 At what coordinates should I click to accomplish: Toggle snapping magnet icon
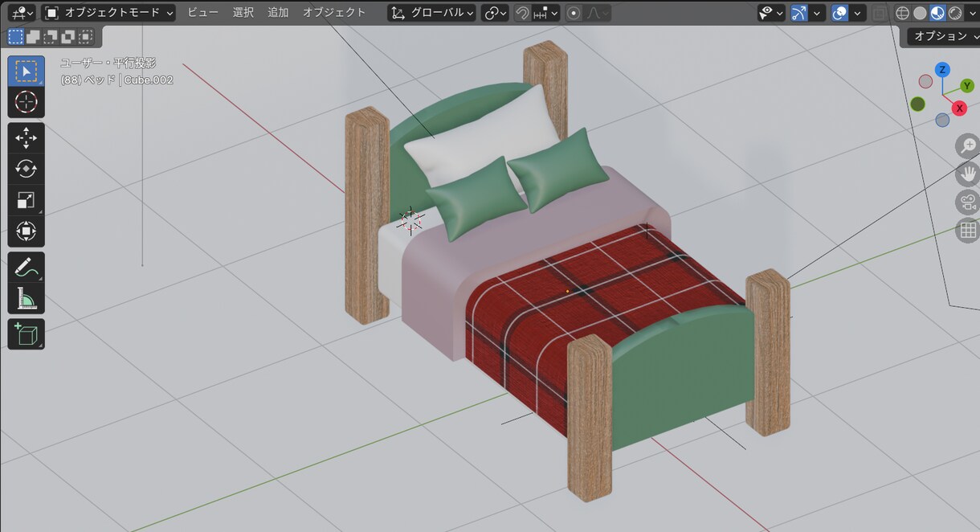coord(522,13)
